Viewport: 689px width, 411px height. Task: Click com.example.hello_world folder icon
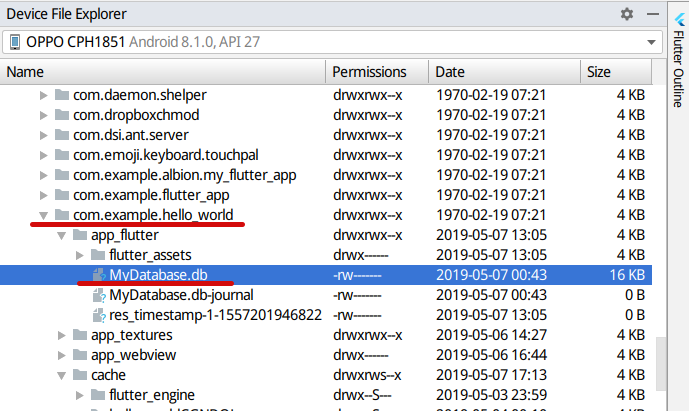(x=62, y=215)
